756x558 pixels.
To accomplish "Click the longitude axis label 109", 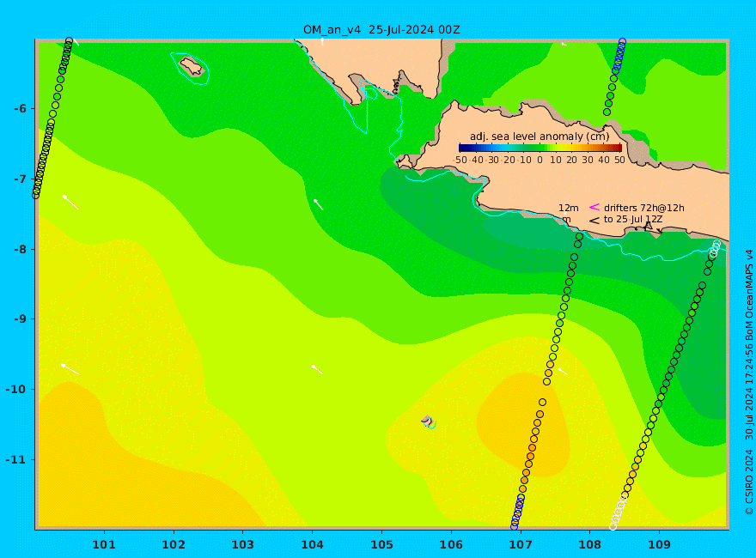I will pos(659,544).
